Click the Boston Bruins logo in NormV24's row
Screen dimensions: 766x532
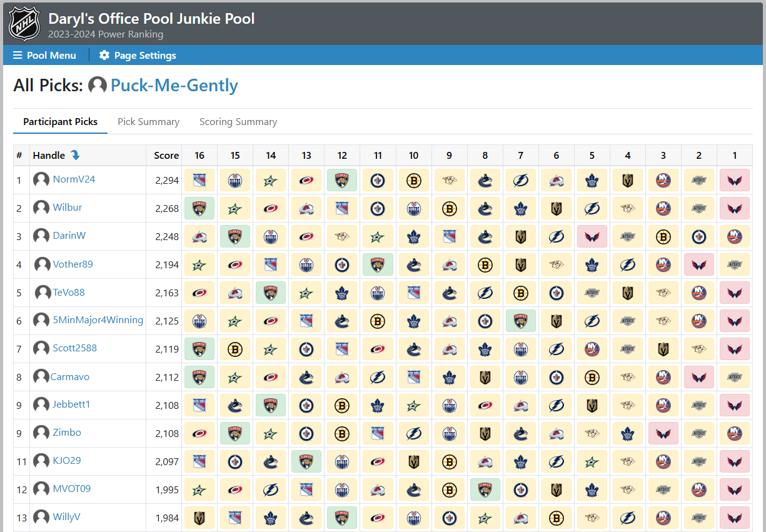coord(413,180)
